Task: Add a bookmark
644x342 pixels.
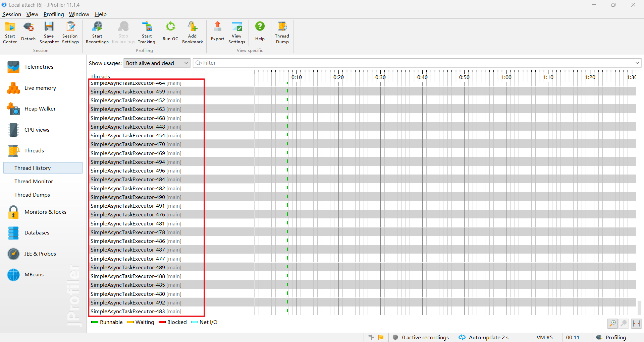Action: pyautogui.click(x=193, y=32)
